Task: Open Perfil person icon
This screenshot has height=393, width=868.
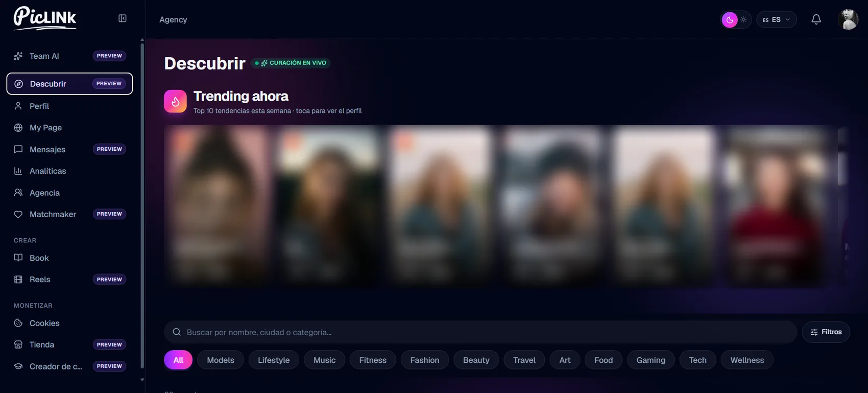Action: [18, 106]
